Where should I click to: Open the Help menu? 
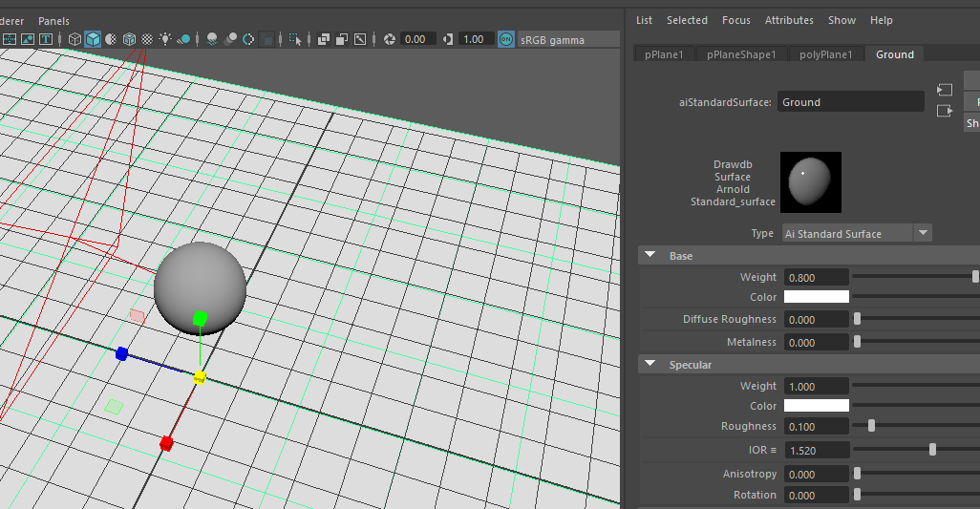pyautogui.click(x=882, y=20)
